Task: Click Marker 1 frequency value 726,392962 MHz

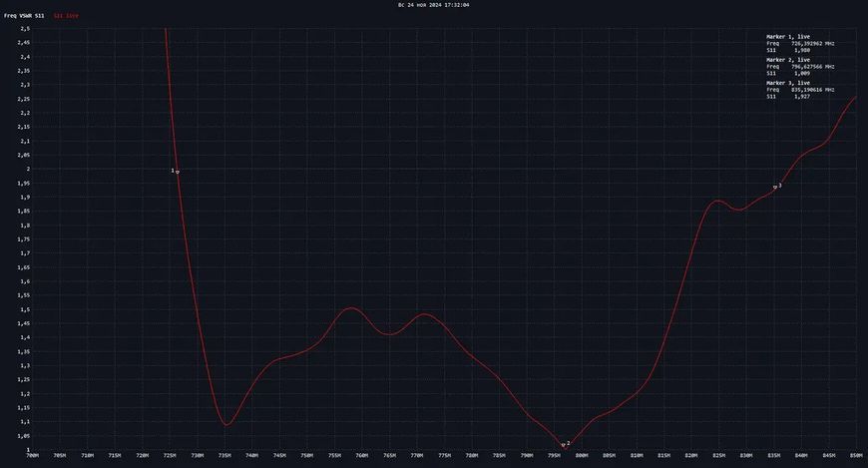Action: (x=813, y=44)
